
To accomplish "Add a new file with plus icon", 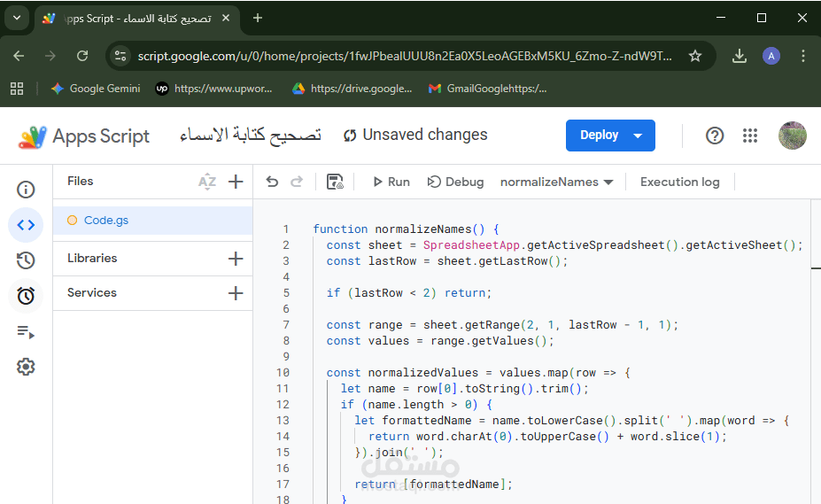I will pyautogui.click(x=236, y=182).
